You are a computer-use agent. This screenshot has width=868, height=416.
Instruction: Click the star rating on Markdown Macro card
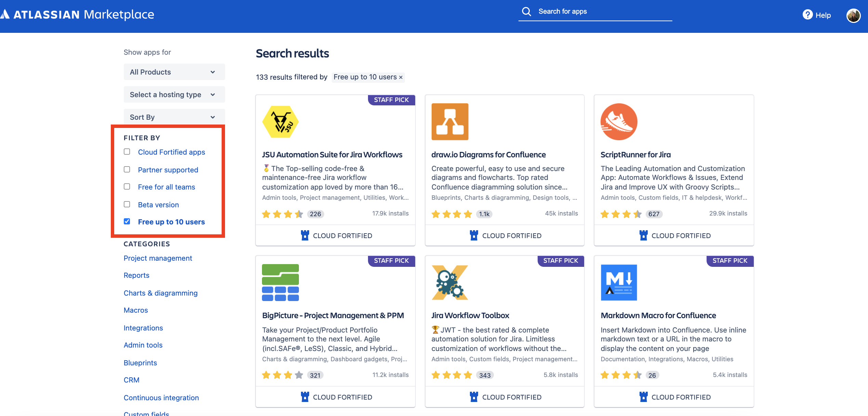tap(621, 375)
